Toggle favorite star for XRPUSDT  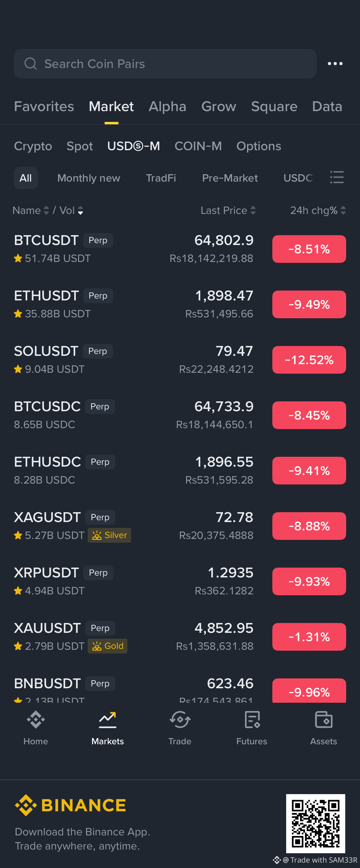pos(18,591)
